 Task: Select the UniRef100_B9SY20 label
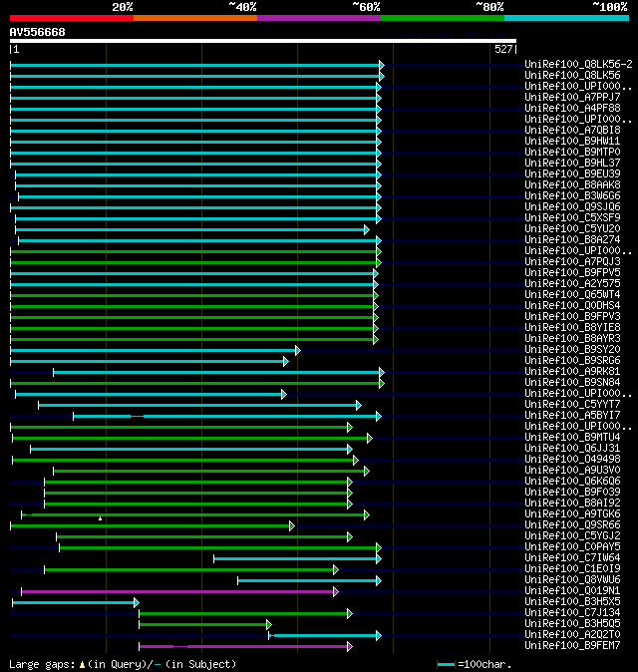pos(572,350)
